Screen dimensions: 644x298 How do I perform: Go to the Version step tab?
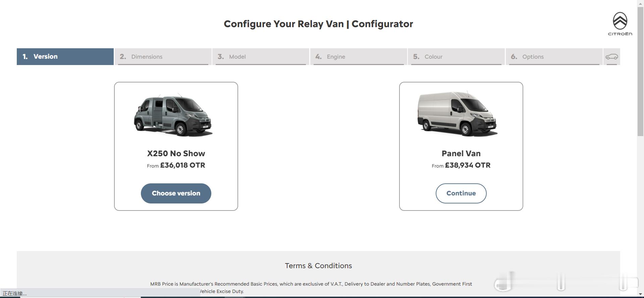point(65,57)
